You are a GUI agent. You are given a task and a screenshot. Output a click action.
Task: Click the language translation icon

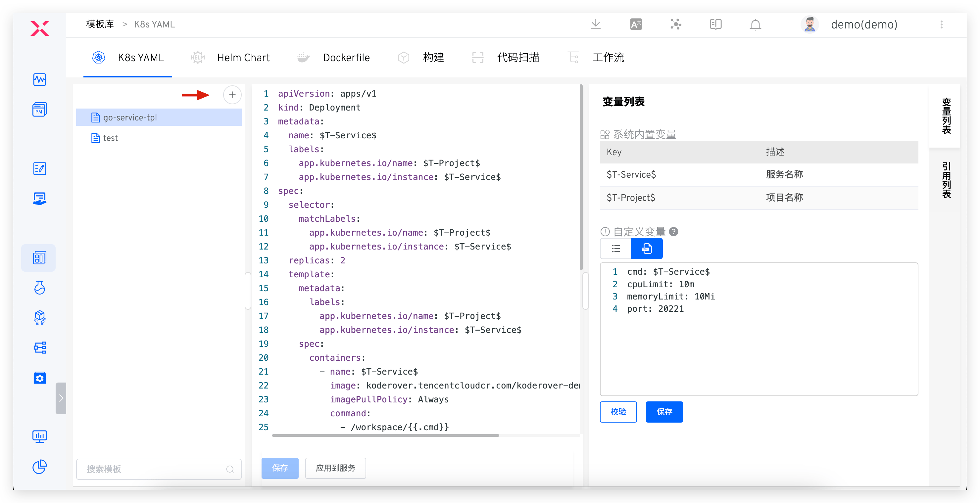tap(636, 25)
